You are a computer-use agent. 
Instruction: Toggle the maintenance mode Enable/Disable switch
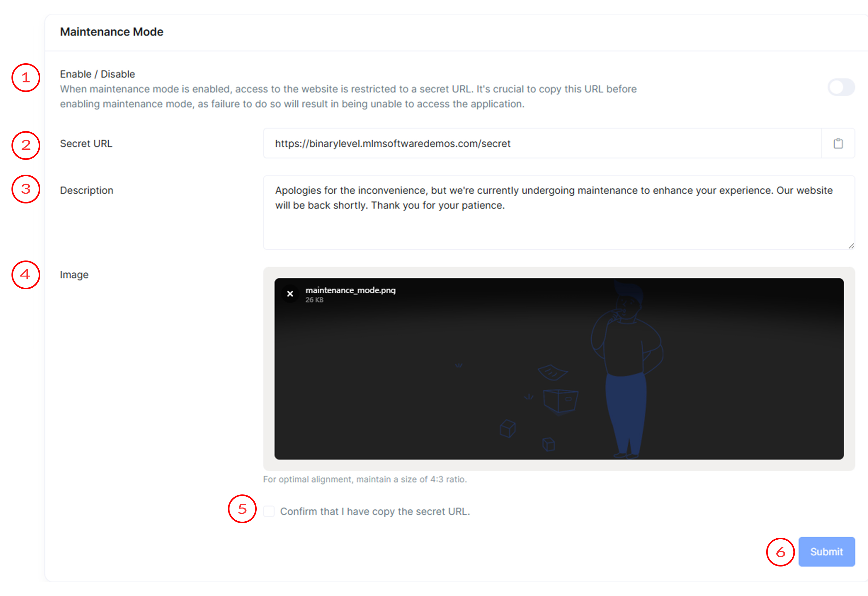pyautogui.click(x=841, y=87)
